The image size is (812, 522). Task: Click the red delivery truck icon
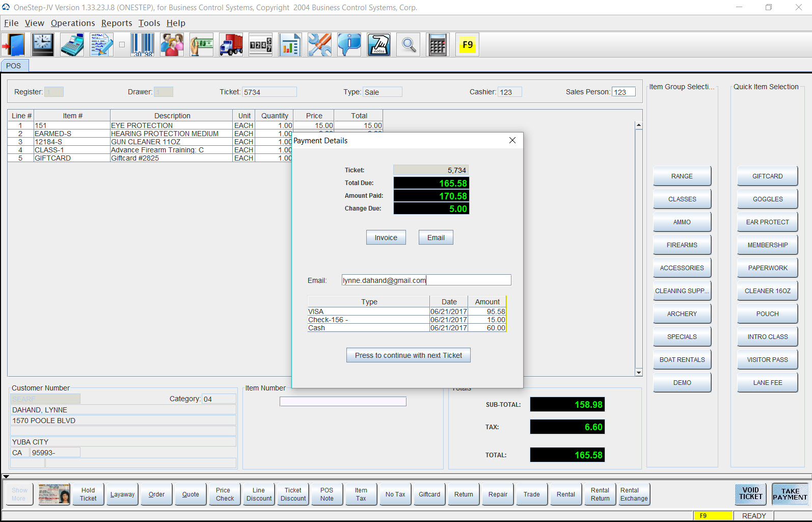[231, 45]
